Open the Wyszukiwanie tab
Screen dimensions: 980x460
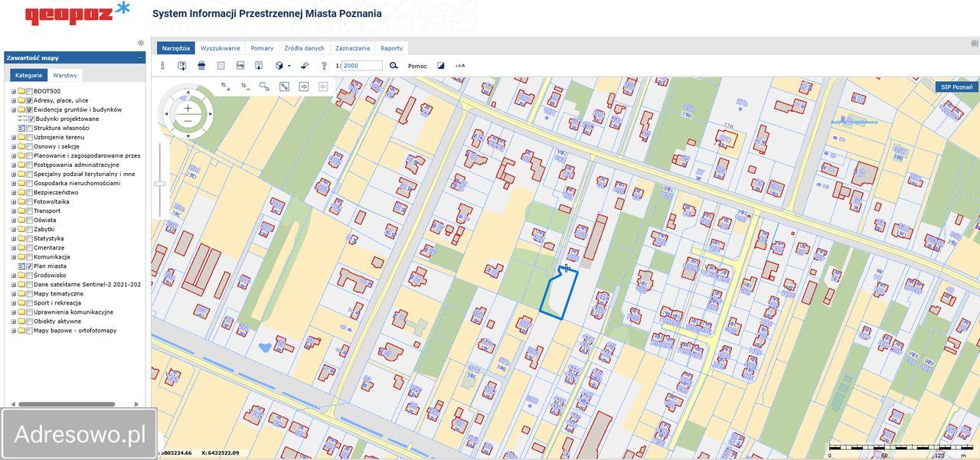pyautogui.click(x=220, y=48)
